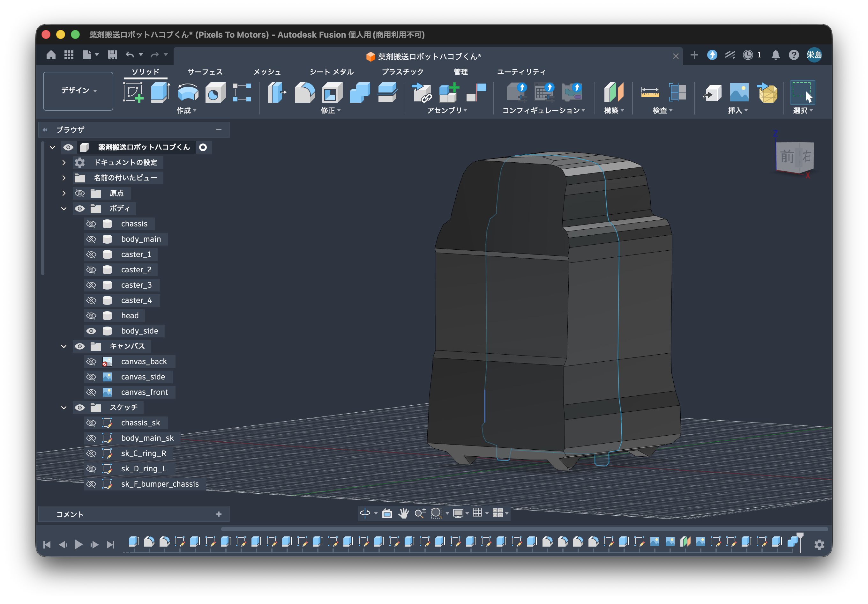Collapse the キャンバス folder

(64, 346)
